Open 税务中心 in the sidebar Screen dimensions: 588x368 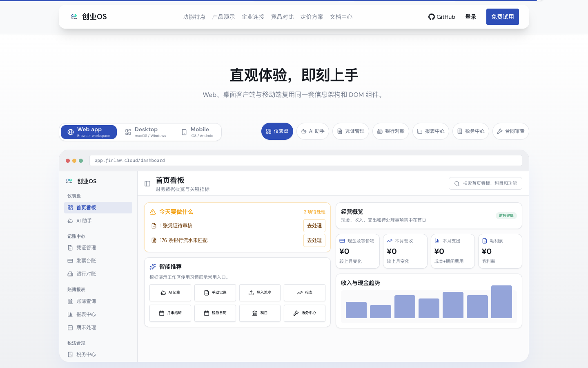click(98, 355)
